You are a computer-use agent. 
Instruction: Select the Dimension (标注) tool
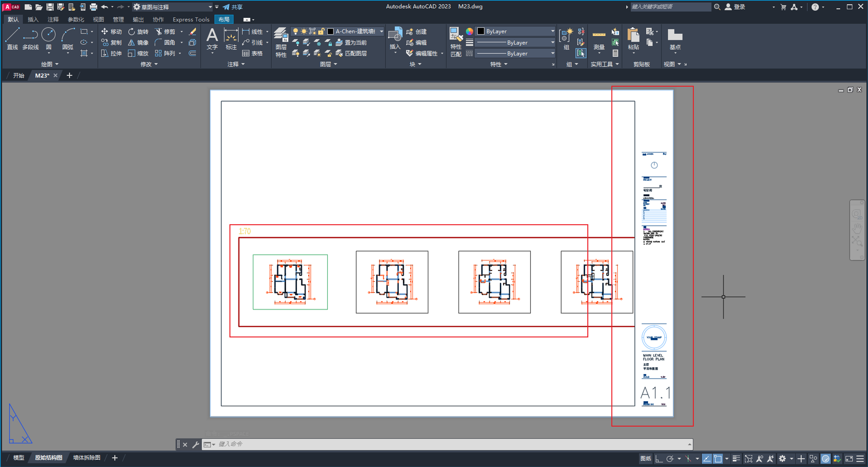[231, 39]
